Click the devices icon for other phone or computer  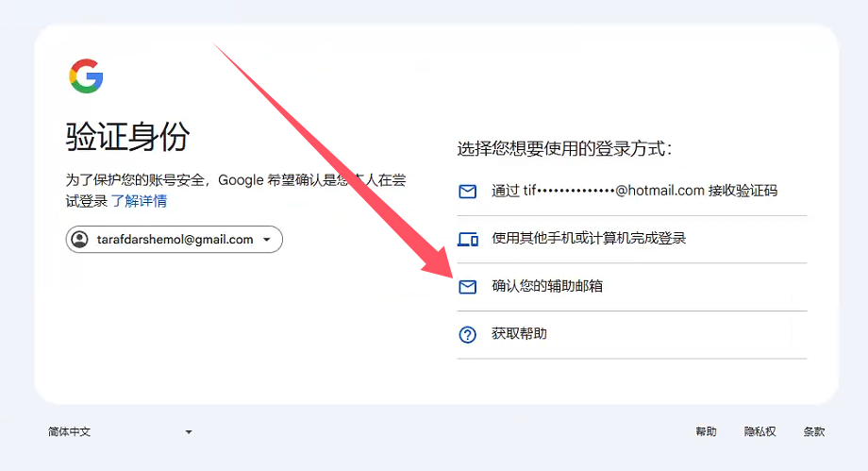[x=467, y=239]
